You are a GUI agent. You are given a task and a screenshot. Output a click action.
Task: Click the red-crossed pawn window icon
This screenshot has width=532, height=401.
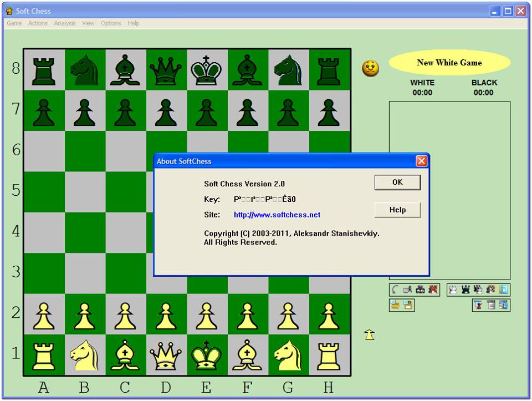click(x=478, y=305)
